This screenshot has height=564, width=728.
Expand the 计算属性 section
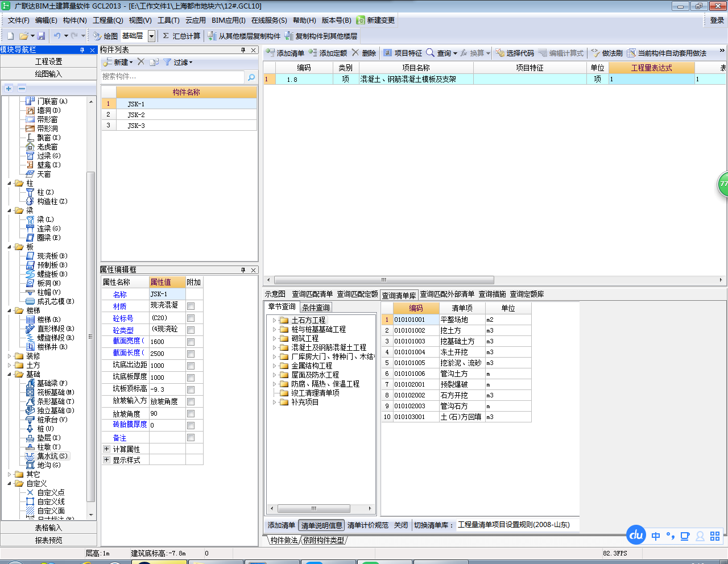coord(106,449)
